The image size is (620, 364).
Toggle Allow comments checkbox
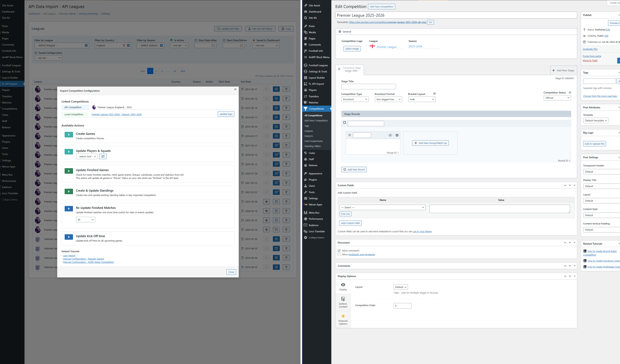click(339, 251)
